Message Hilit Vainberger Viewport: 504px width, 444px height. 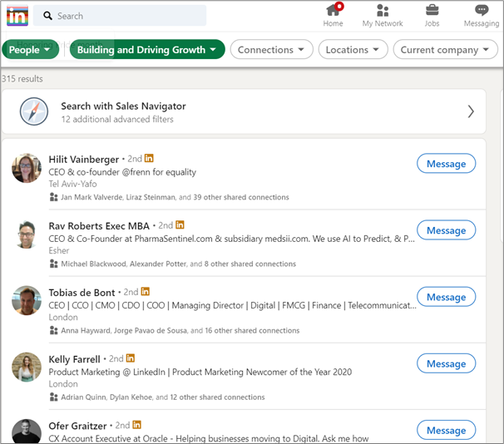446,164
